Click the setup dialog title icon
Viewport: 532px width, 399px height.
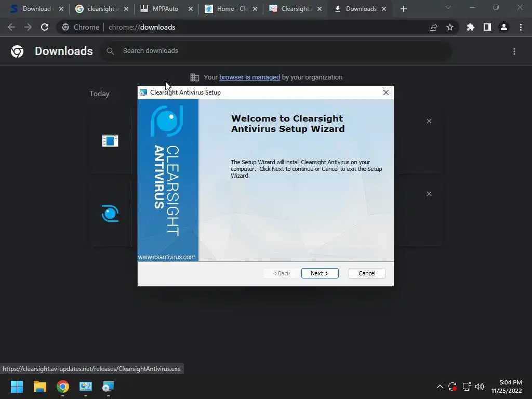[x=143, y=92]
